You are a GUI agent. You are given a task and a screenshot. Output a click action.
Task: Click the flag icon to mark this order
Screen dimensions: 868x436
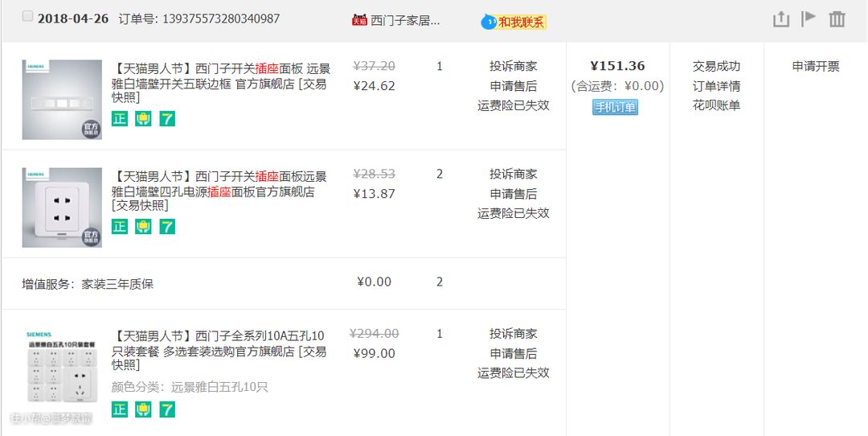(x=809, y=19)
